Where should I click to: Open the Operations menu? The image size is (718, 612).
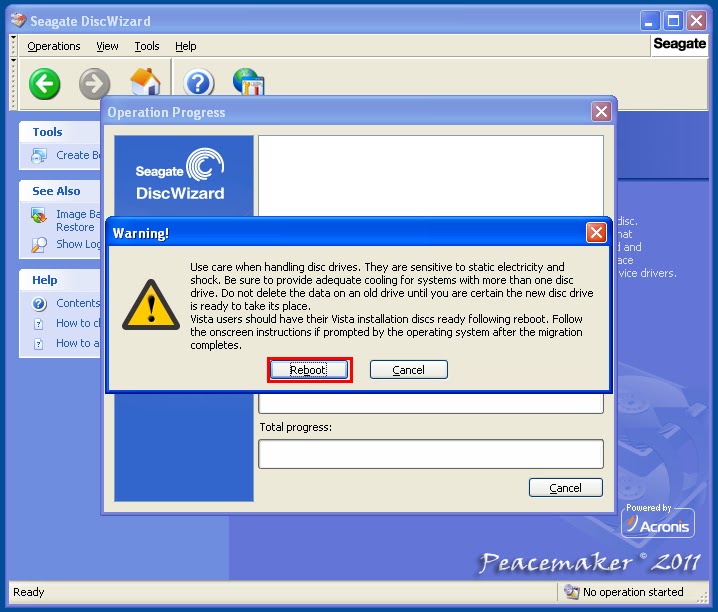coord(54,46)
